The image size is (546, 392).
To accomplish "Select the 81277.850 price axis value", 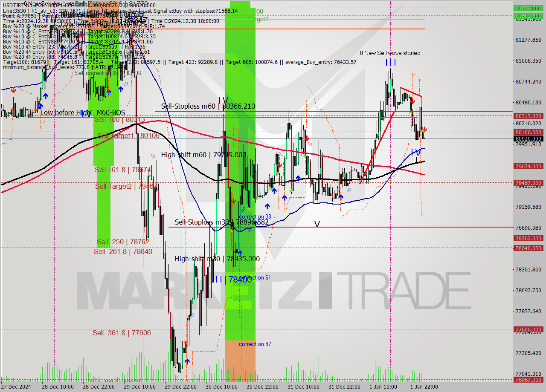I will [x=529, y=40].
